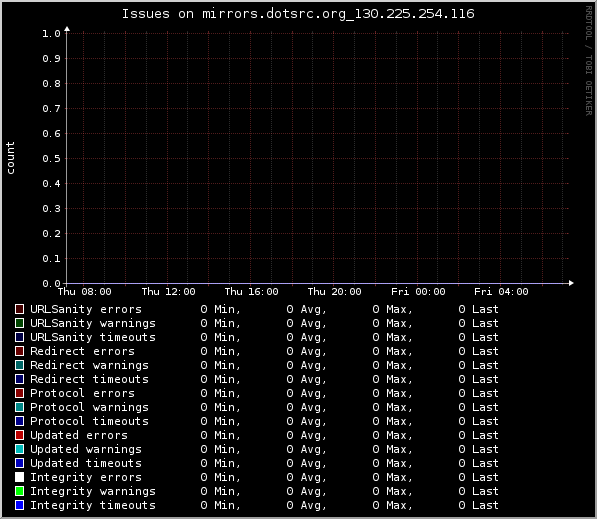Click the URLSanity warnings green swatch
The height and width of the screenshot is (519, 597).
[19, 323]
